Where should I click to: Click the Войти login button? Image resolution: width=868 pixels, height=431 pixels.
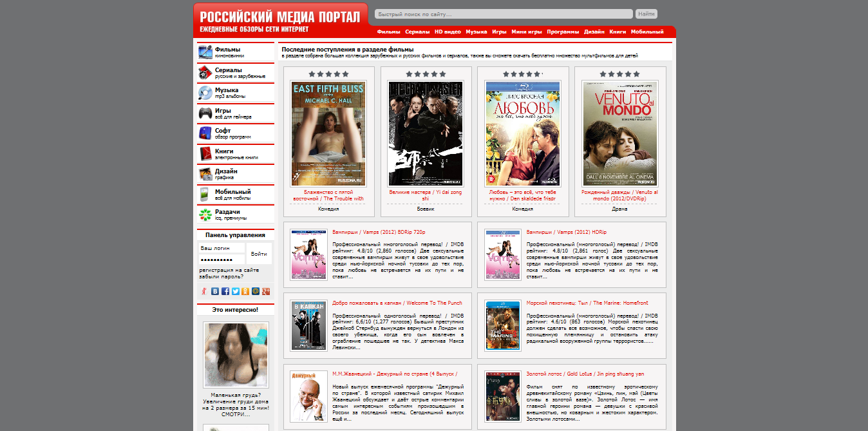[x=259, y=254]
